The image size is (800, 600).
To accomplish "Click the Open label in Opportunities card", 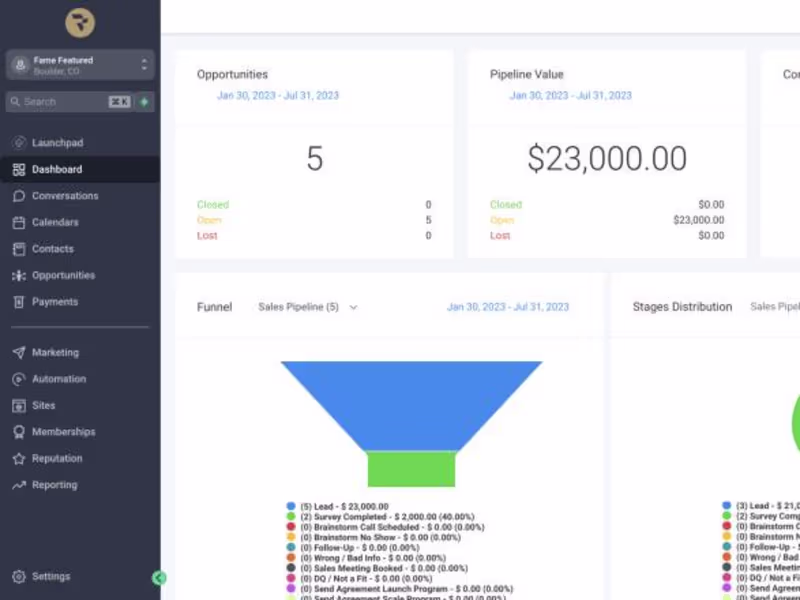I will (x=209, y=220).
